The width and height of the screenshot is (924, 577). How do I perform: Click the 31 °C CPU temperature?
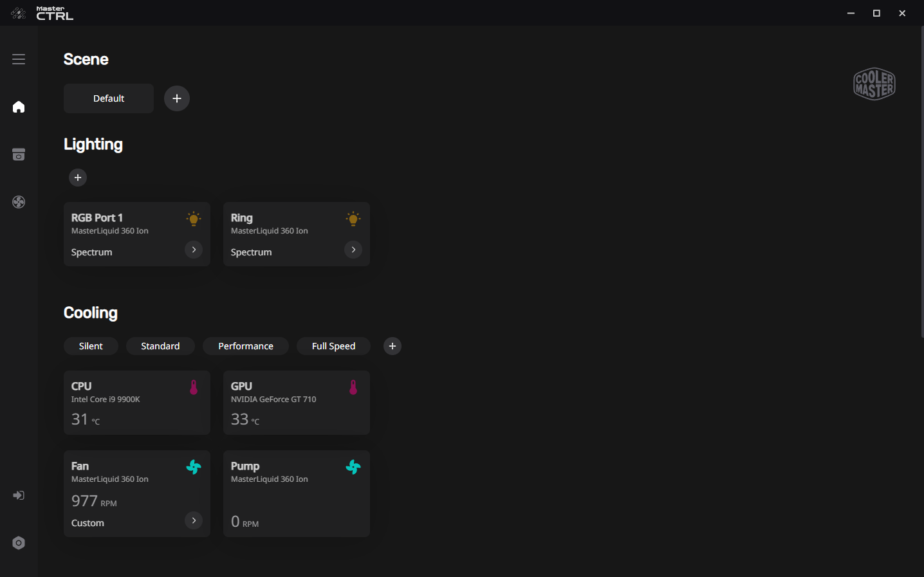[x=86, y=419]
